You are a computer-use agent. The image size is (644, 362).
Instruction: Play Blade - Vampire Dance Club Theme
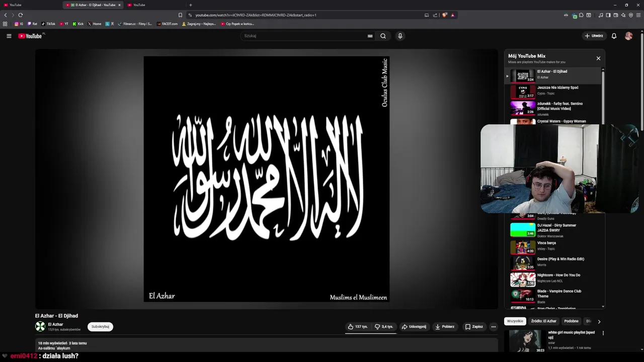[x=553, y=296]
